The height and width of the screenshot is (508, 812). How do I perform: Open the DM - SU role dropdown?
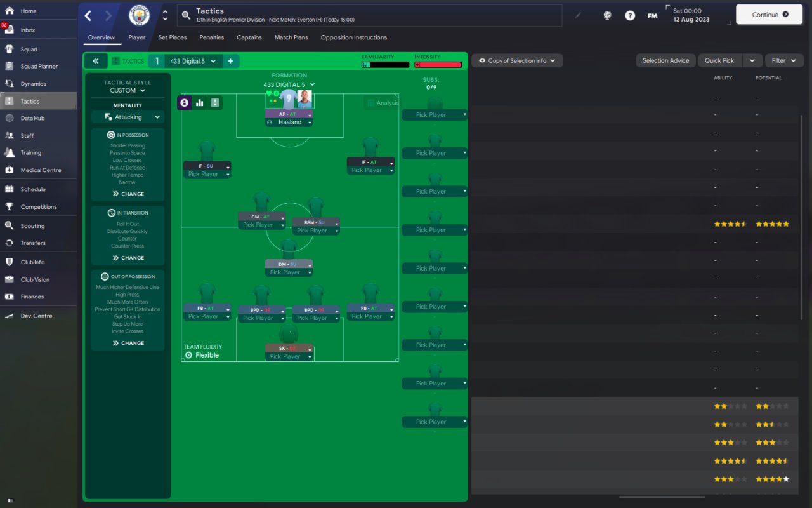[289, 264]
